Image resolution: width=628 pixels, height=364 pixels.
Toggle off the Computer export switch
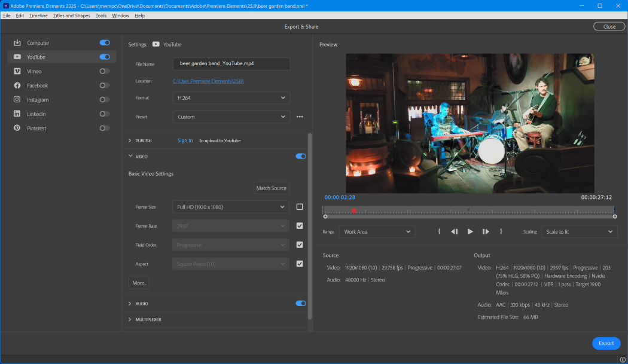[105, 43]
